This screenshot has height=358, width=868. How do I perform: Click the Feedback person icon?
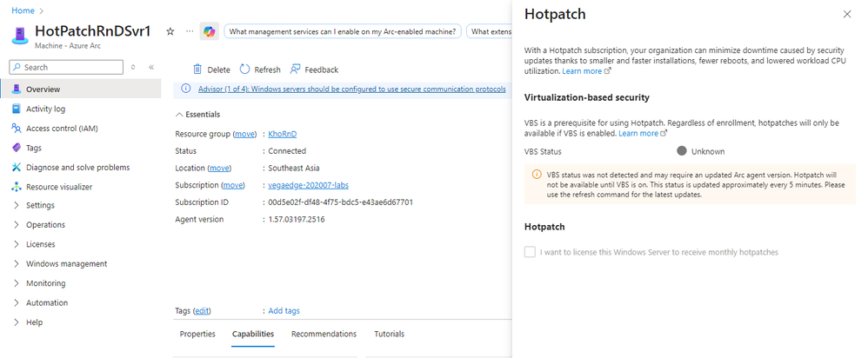(x=296, y=70)
